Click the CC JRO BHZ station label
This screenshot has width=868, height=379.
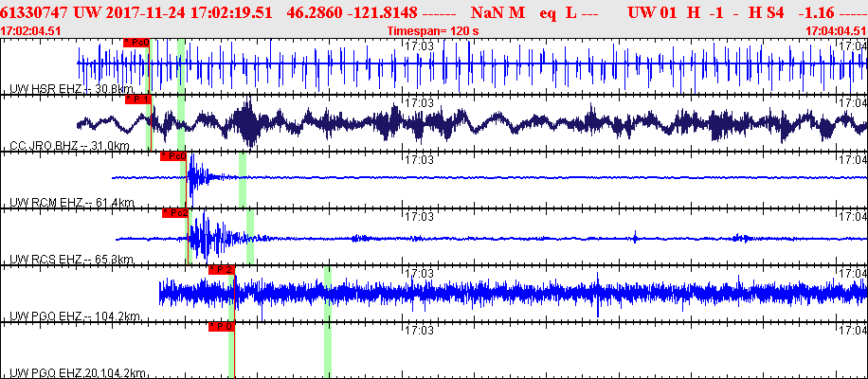tap(70, 146)
